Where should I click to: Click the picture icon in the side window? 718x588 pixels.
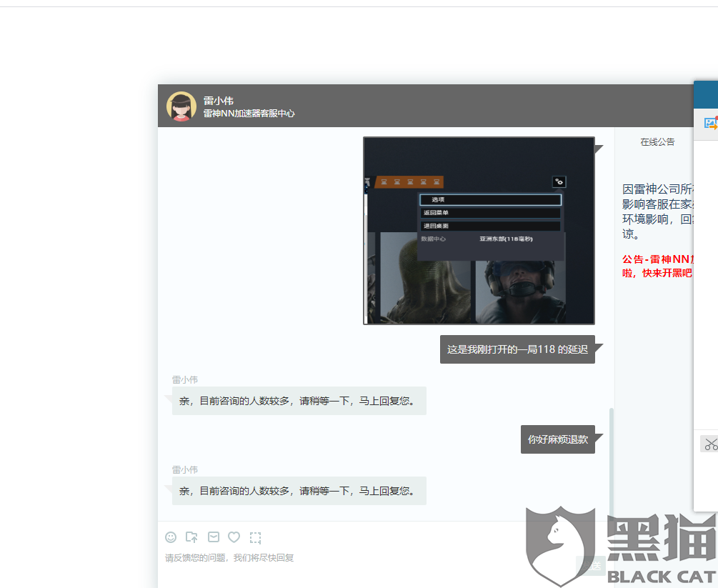pos(711,123)
